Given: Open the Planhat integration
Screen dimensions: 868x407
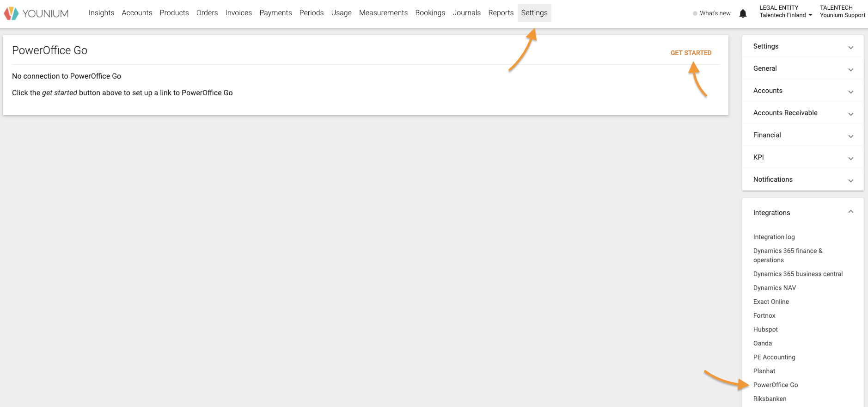Looking at the screenshot, I should pyautogui.click(x=764, y=371).
